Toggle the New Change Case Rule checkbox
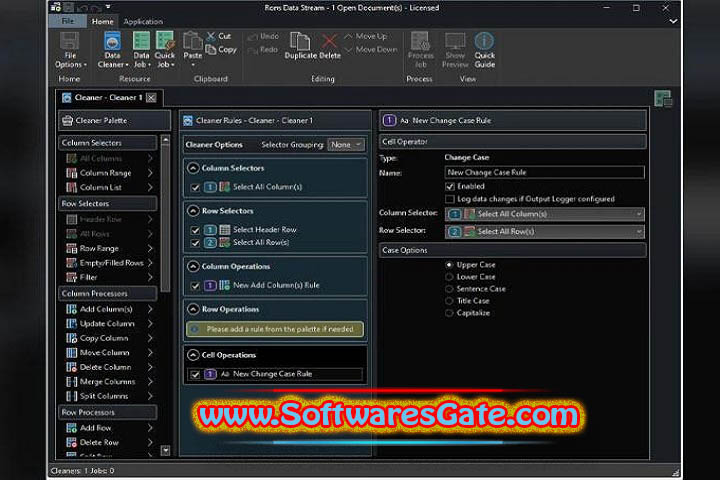 [195, 374]
